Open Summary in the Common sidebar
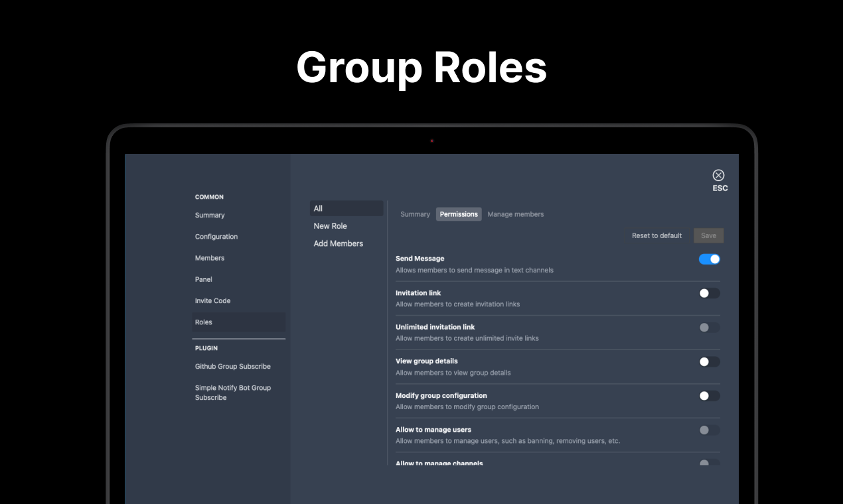The image size is (843, 504). coord(210,216)
